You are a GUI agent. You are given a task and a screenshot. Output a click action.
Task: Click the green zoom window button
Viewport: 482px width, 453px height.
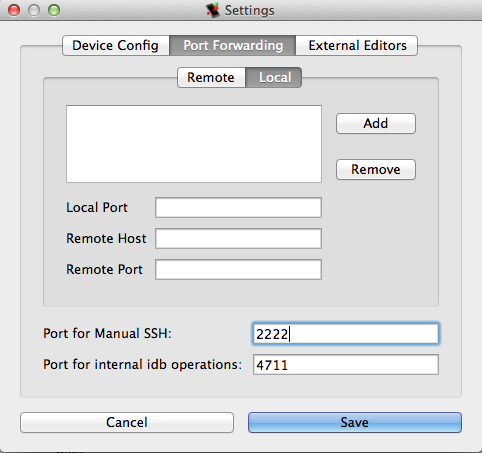54,10
